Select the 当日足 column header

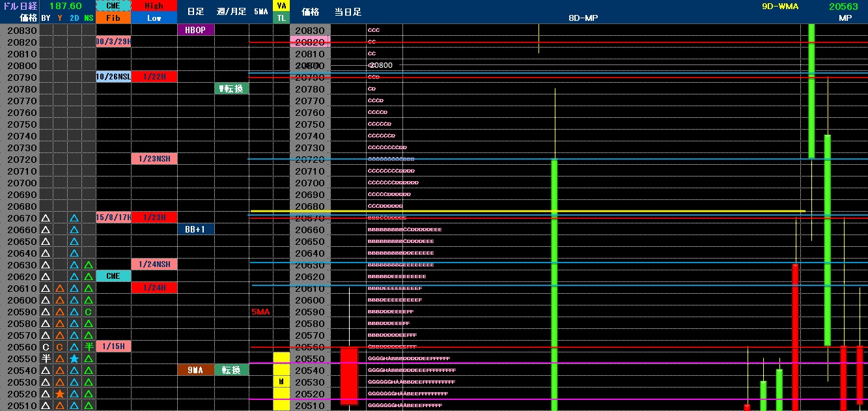348,12
